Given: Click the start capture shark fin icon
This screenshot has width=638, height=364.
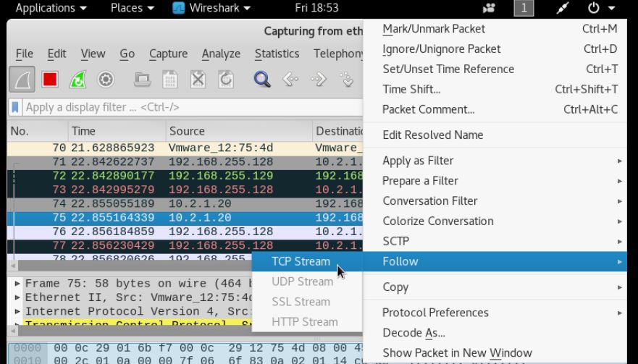Looking at the screenshot, I should (x=22, y=80).
